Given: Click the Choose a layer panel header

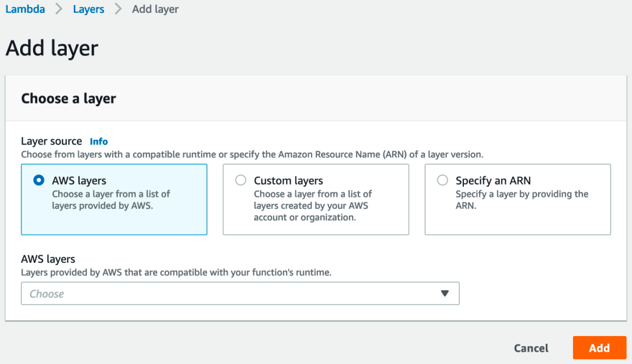Looking at the screenshot, I should [x=68, y=98].
